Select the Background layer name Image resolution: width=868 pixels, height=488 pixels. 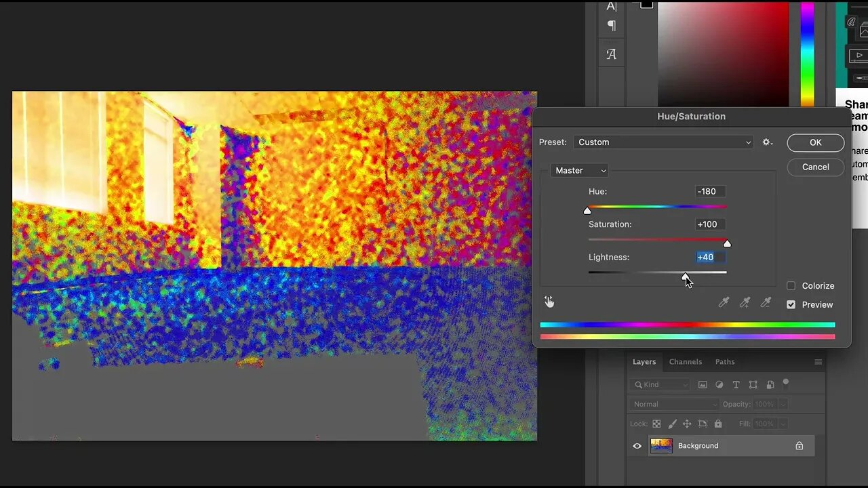[698, 446]
